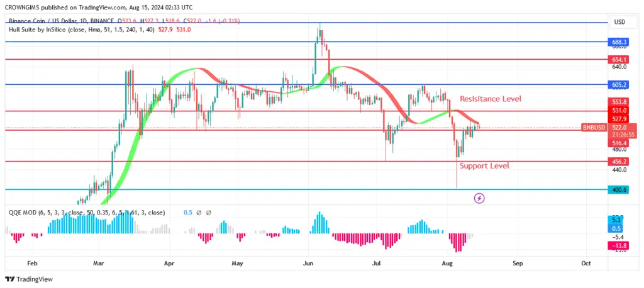Image resolution: width=644 pixels, height=288 pixels.
Task: Click the purple lightning bolt event icon
Action: coord(479,198)
